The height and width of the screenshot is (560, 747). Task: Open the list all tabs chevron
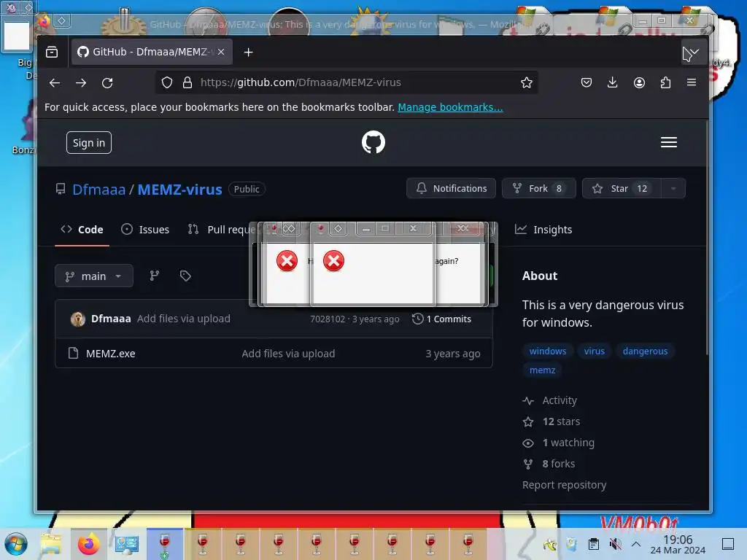[694, 52]
